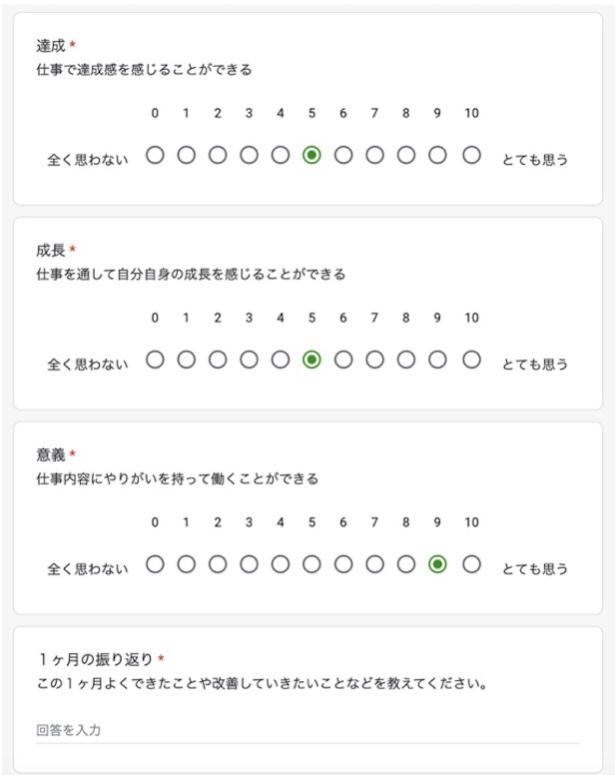Click 回答を入力 text field for 1ヶ月の振り返り

tap(308, 731)
